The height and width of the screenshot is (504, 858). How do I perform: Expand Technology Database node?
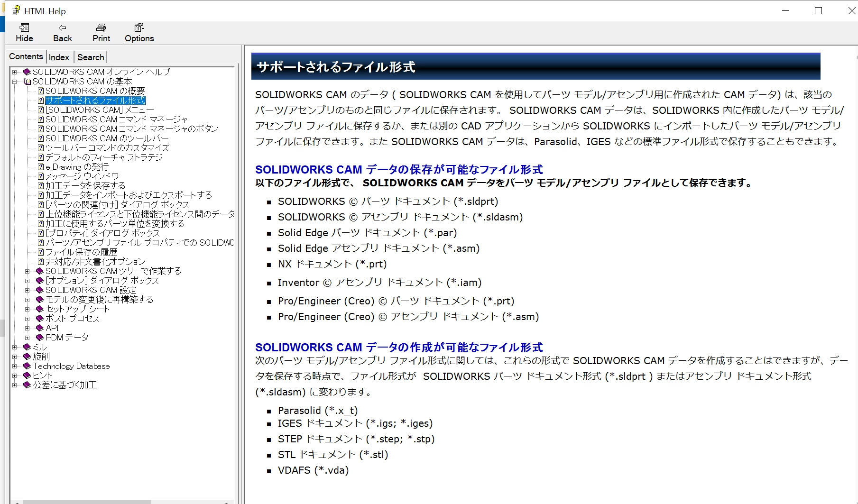pyautogui.click(x=15, y=366)
